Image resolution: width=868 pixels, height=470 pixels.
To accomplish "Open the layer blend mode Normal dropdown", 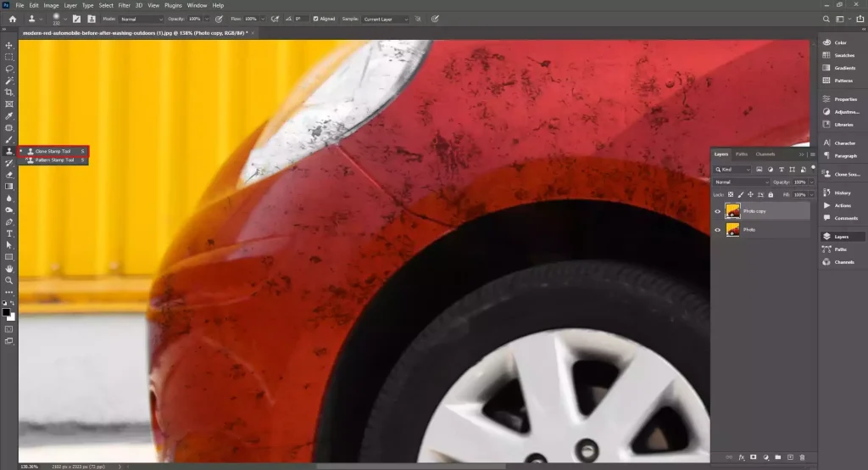I will coord(742,182).
